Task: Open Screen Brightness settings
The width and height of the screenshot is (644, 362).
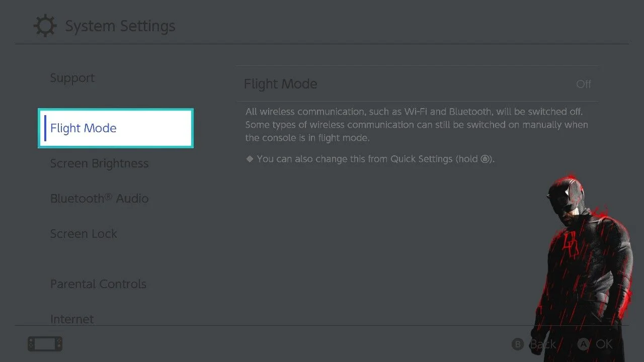Action: [x=99, y=163]
